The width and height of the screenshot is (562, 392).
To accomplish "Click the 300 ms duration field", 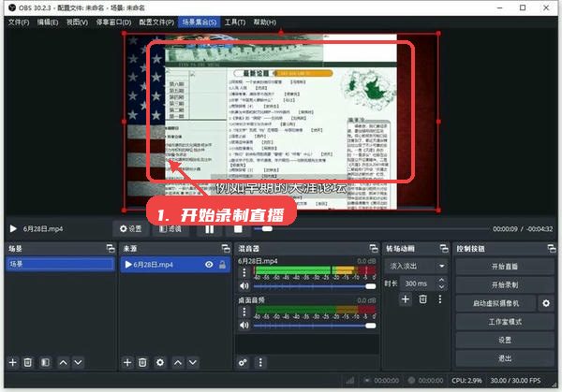I will pyautogui.click(x=418, y=283).
